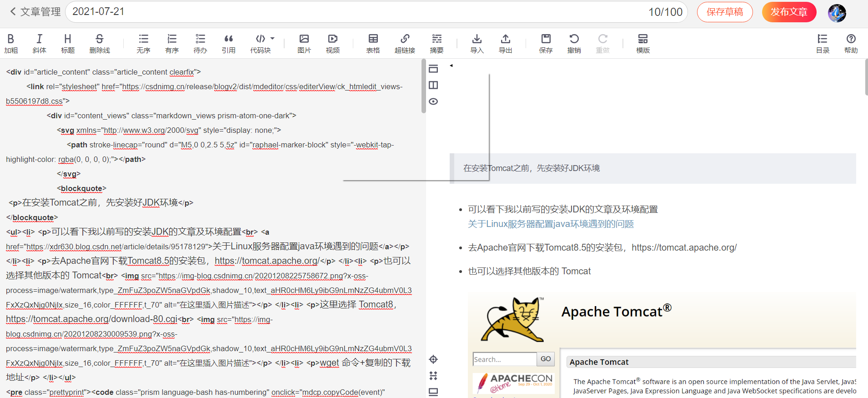This screenshot has width=868, height=398.
Task: Switch to single-pane editor layout icon
Action: click(433, 69)
